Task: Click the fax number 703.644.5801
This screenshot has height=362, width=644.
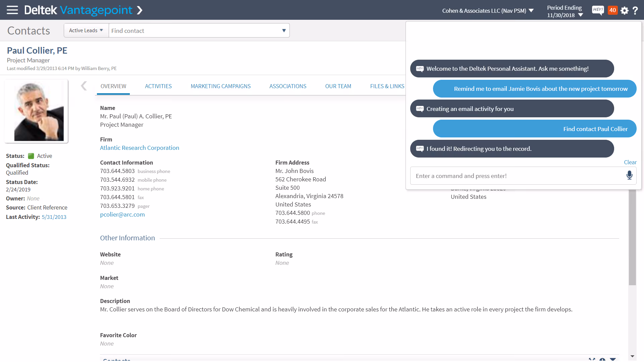Action: [117, 197]
